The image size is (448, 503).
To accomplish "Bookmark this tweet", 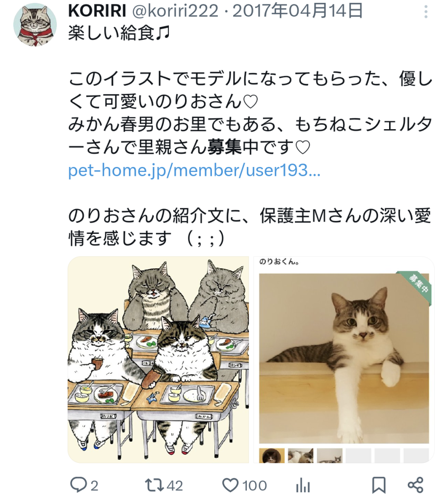I will click(378, 485).
